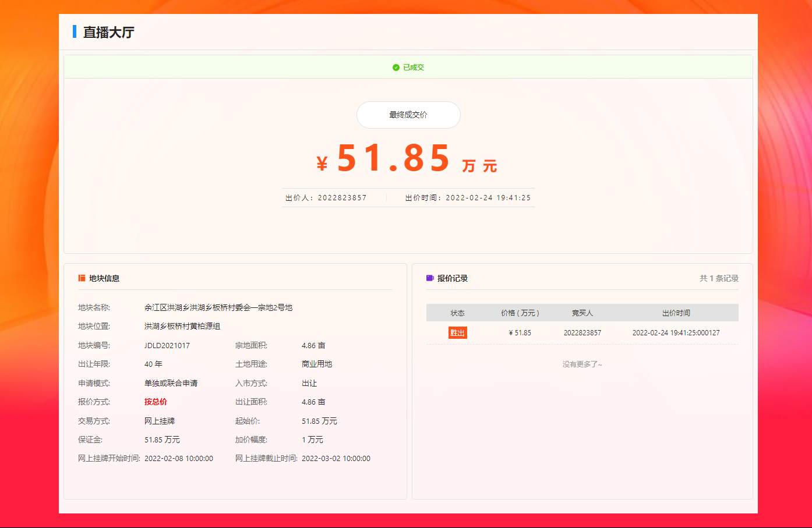The width and height of the screenshot is (812, 528).
Task: Click the green checkmark icon beside 已成交
Action: [x=396, y=68]
